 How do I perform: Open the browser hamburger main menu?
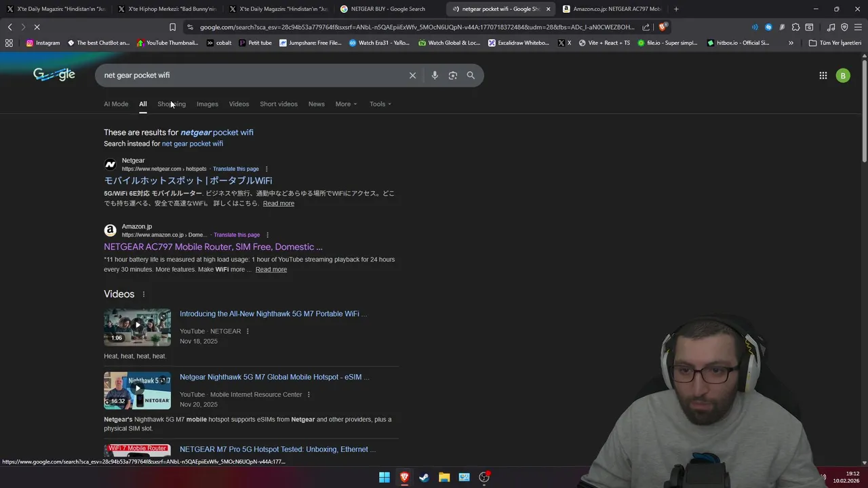coord(858,27)
